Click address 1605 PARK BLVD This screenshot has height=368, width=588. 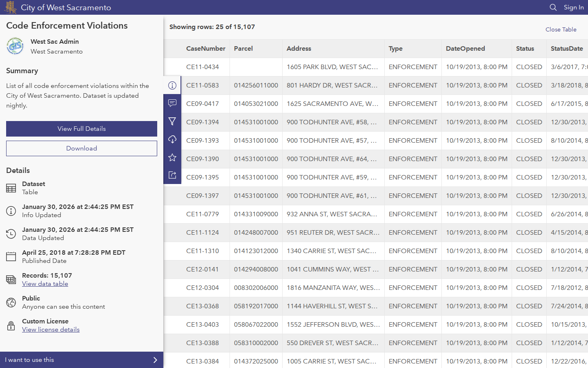coord(332,67)
